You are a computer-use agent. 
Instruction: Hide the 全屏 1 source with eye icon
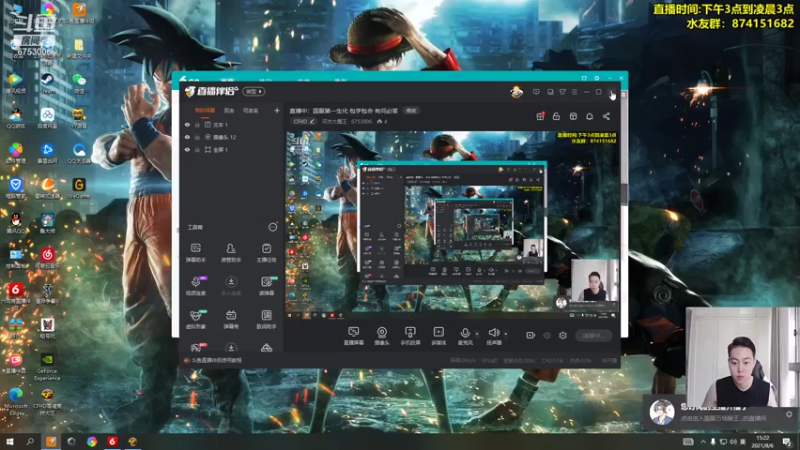click(x=187, y=150)
